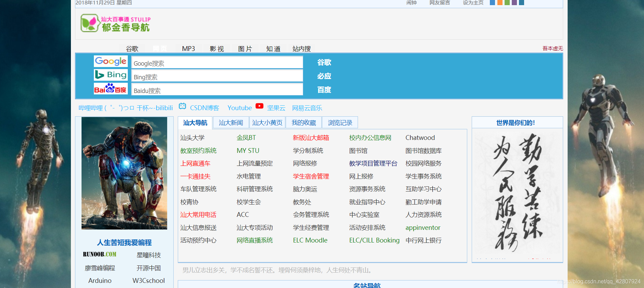Open the 哔哩哔哩 bilibili text link
644x288 pixels.
[x=126, y=108]
